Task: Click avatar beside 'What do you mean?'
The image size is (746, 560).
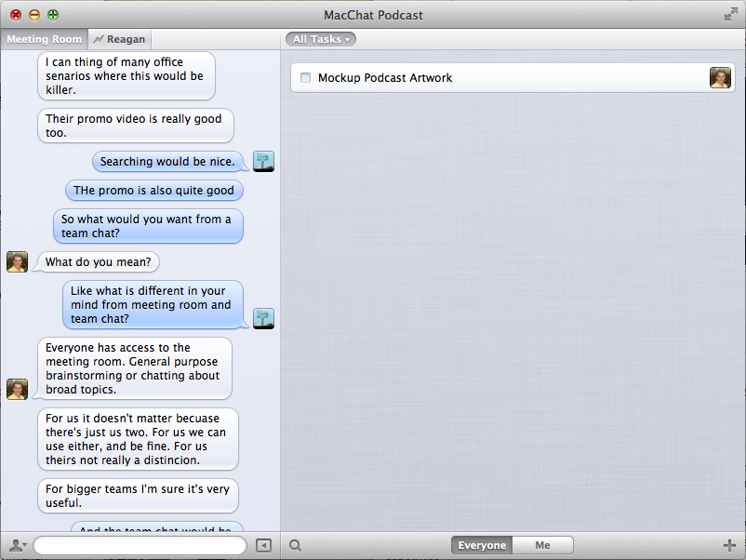Action: 17,261
